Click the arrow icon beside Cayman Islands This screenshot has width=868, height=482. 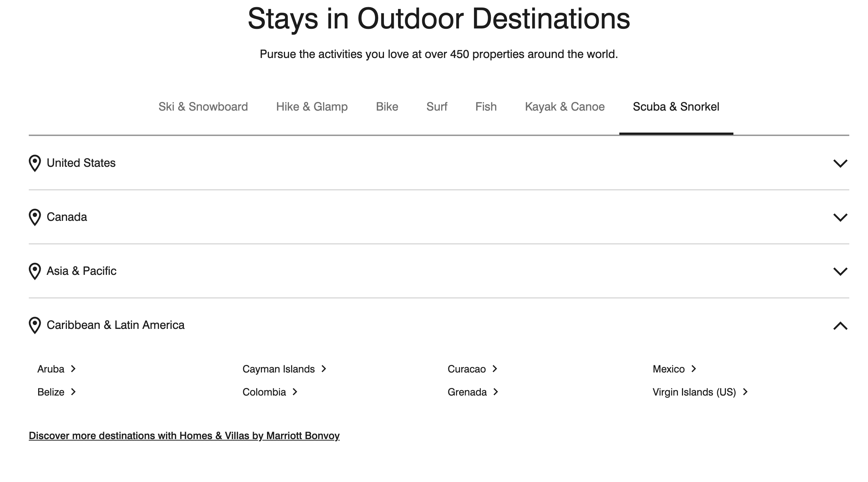click(x=324, y=369)
